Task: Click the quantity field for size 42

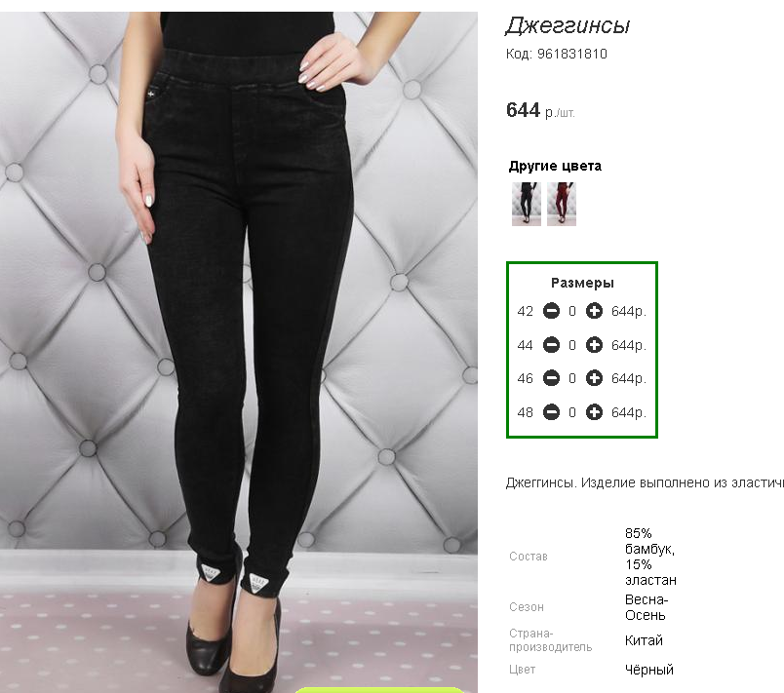Action: tap(572, 311)
